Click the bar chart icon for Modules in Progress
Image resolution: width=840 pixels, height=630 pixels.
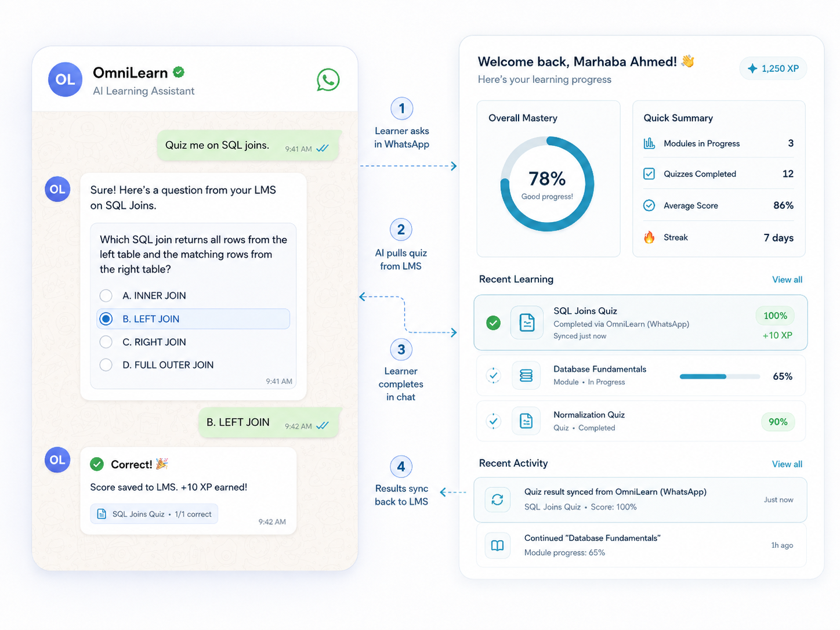coord(649,143)
